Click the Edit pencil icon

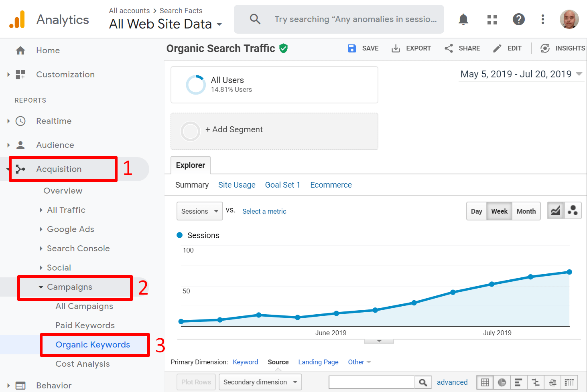(x=497, y=48)
